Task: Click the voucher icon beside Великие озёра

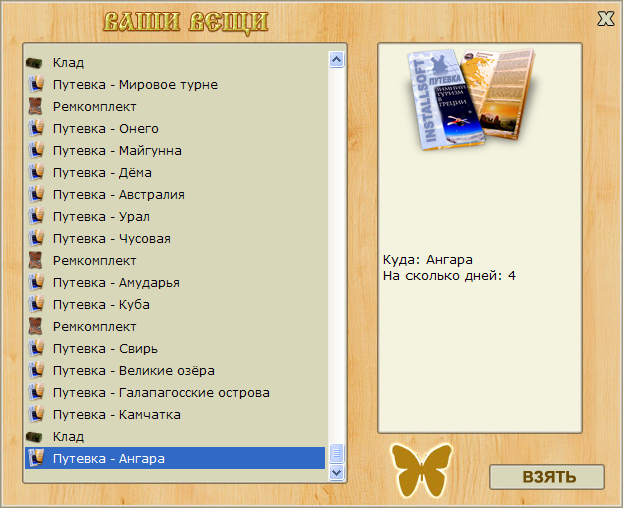Action: pos(36,371)
